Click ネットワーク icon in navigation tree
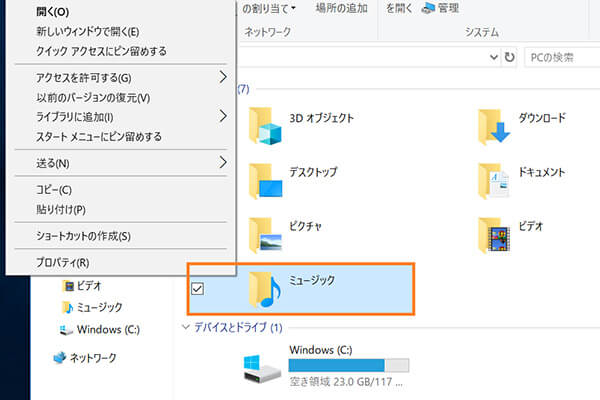Viewport: 600px width, 400px height. coord(59,358)
